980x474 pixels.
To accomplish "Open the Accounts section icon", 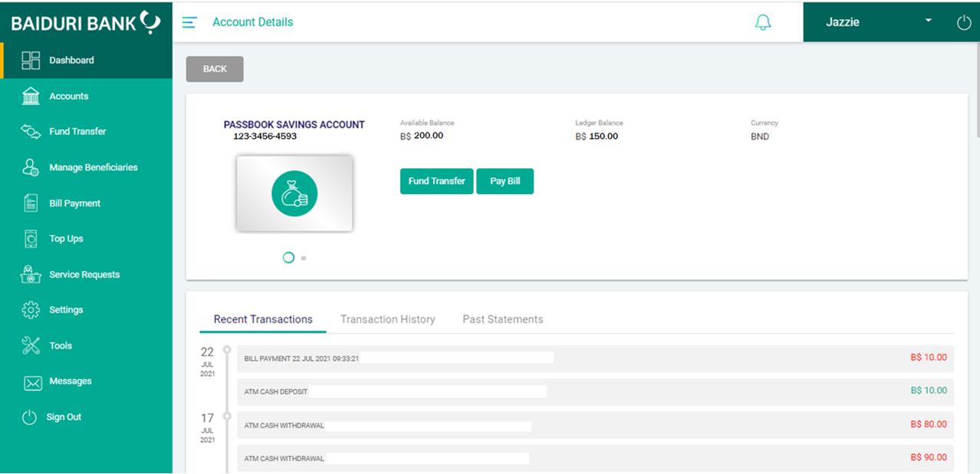I will click(x=31, y=96).
